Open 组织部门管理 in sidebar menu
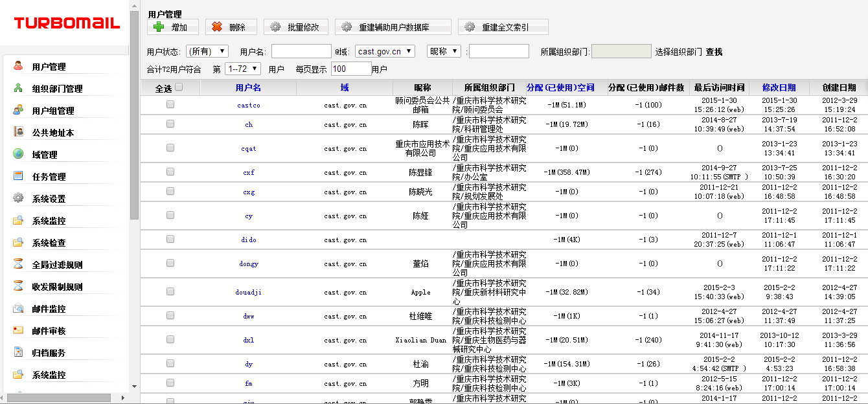Image resolution: width=868 pixels, height=404 pixels. (x=57, y=89)
